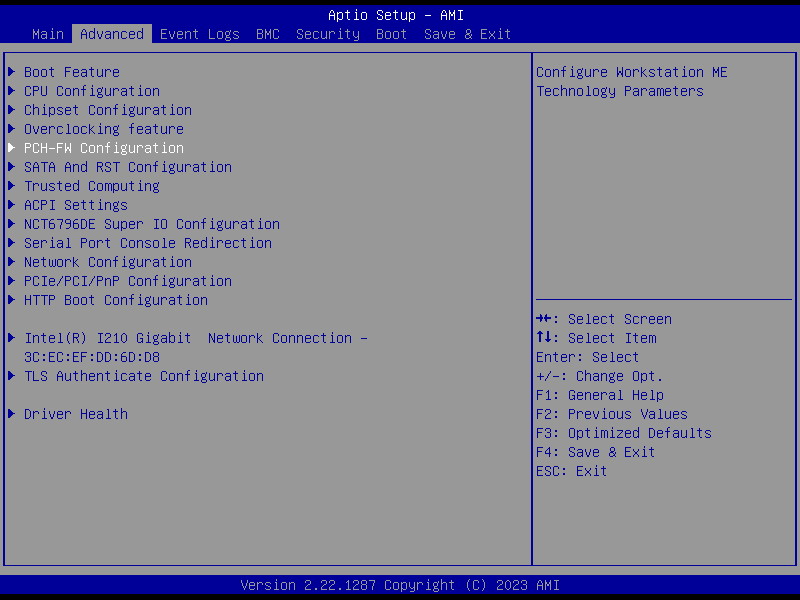Click the Select Item key hint
The image size is (800, 600).
tap(596, 338)
